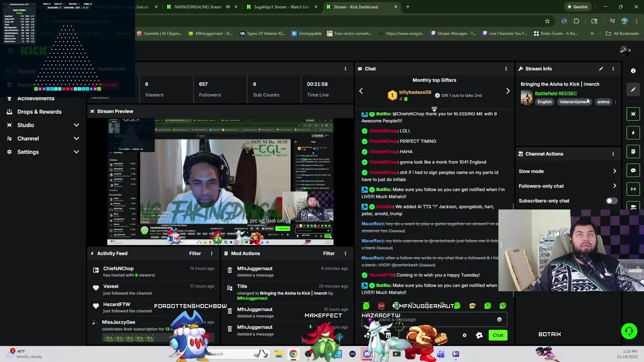
Task: Click MissJazzyGee in Activity Feed
Action: 118,322
